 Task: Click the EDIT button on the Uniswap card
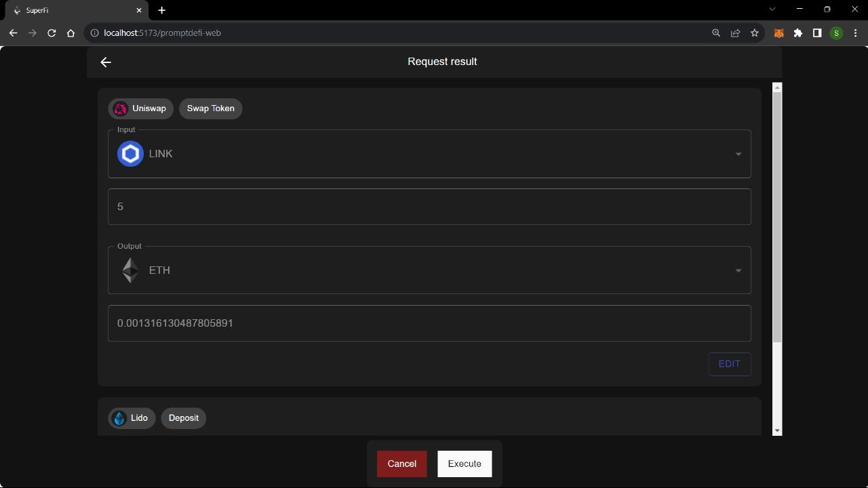pyautogui.click(x=730, y=364)
